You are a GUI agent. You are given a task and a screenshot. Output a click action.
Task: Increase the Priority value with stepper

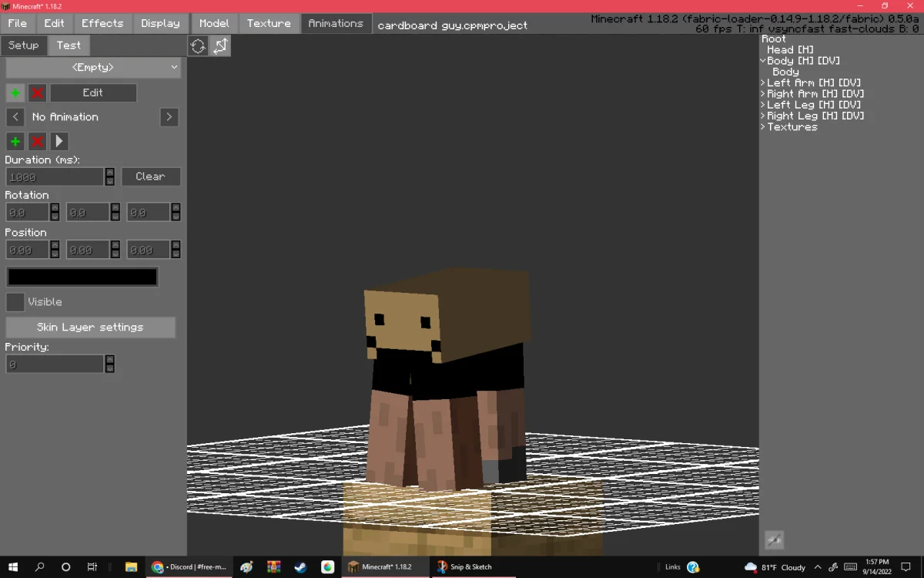(x=110, y=360)
